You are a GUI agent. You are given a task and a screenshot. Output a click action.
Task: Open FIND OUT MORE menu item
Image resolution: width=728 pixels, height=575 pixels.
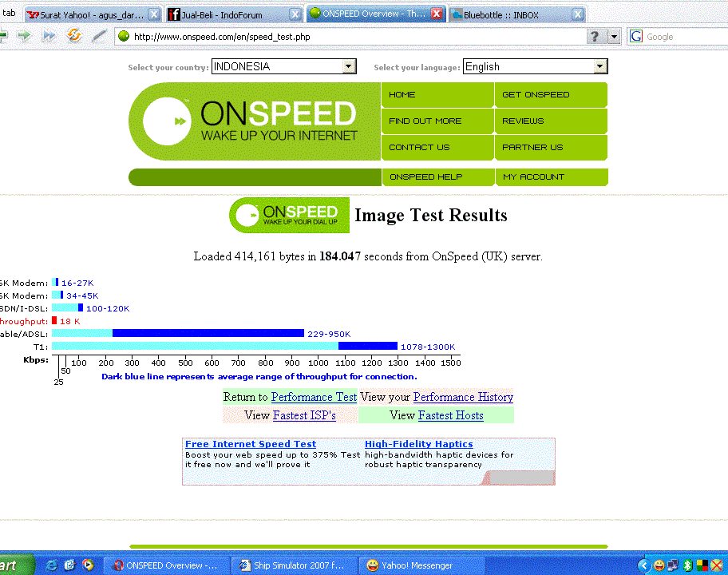coord(437,121)
